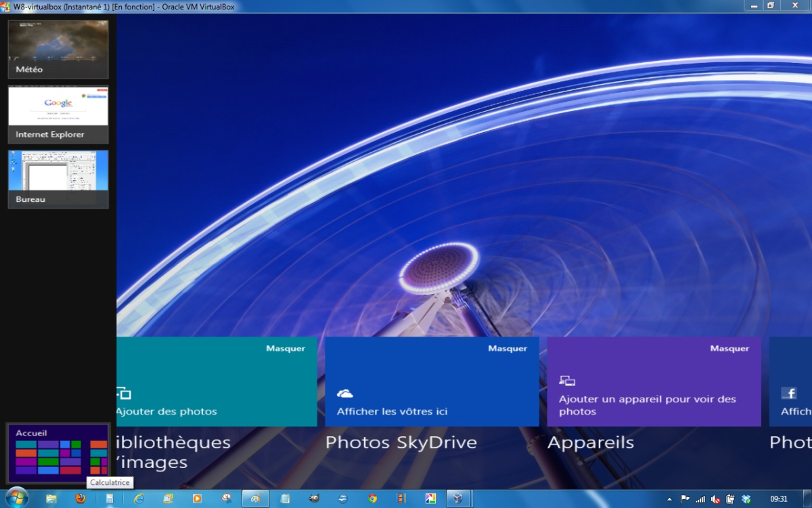The image size is (812, 508).
Task: Launch Internet Explorer from host taskbar
Action: point(139,499)
